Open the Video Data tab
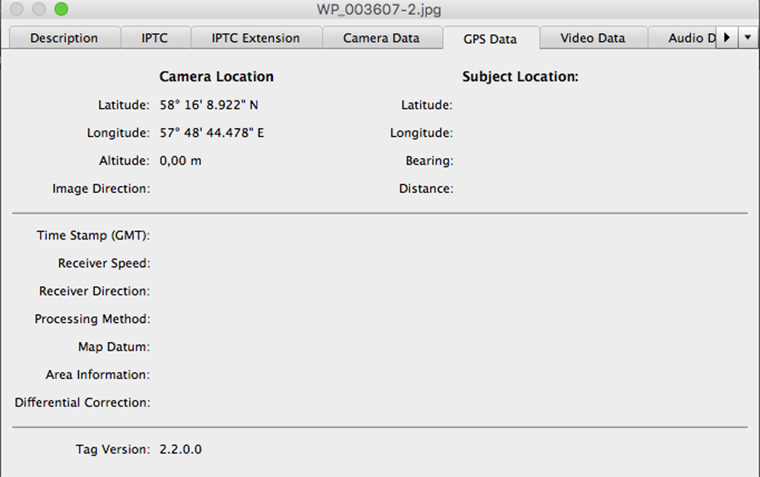Image resolution: width=760 pixels, height=477 pixels. (592, 38)
